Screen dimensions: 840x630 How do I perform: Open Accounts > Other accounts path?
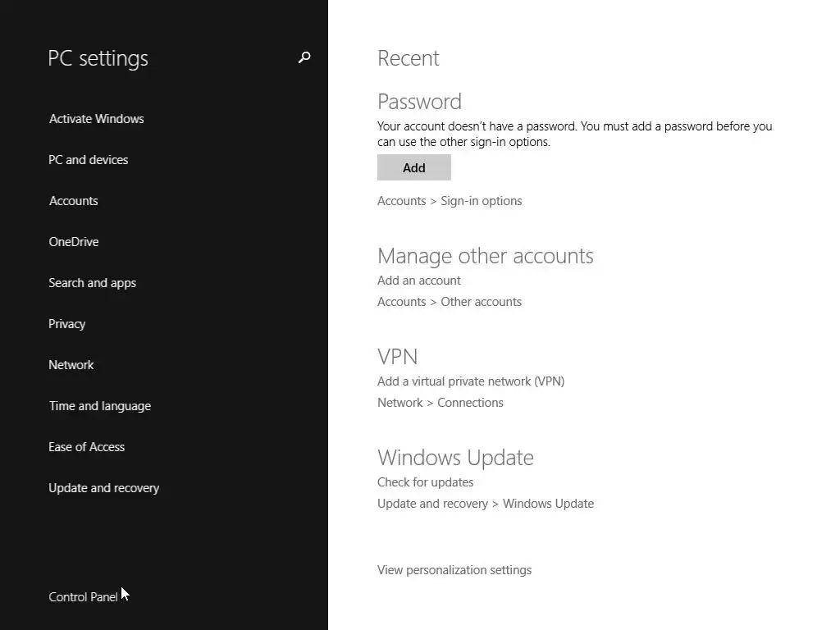tap(450, 302)
